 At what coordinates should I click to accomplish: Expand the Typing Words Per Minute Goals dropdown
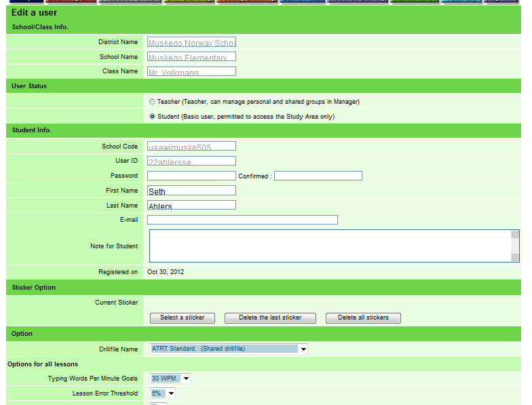(x=170, y=379)
